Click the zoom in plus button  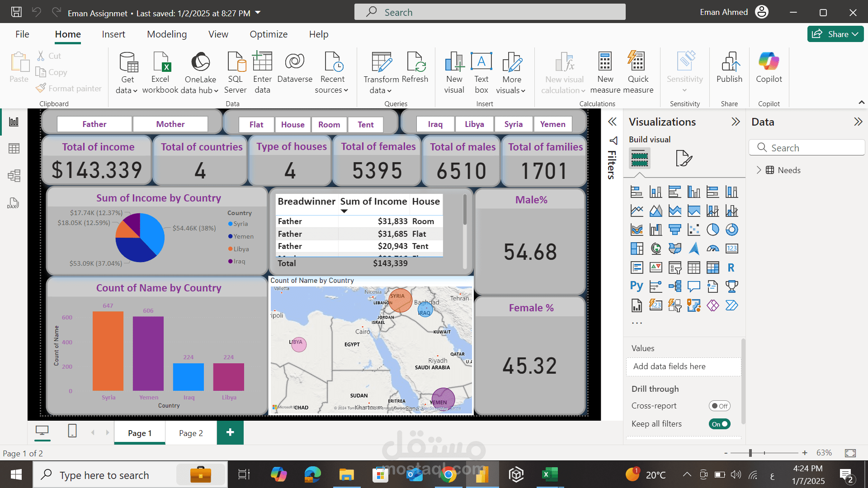805,453
